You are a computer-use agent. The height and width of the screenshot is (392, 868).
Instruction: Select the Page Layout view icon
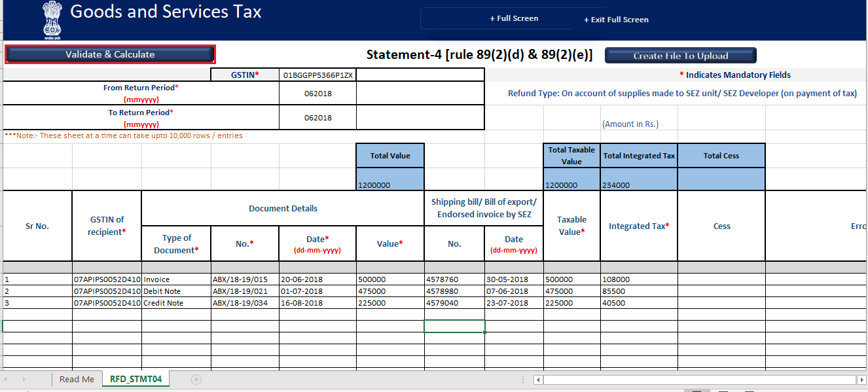click(x=723, y=390)
